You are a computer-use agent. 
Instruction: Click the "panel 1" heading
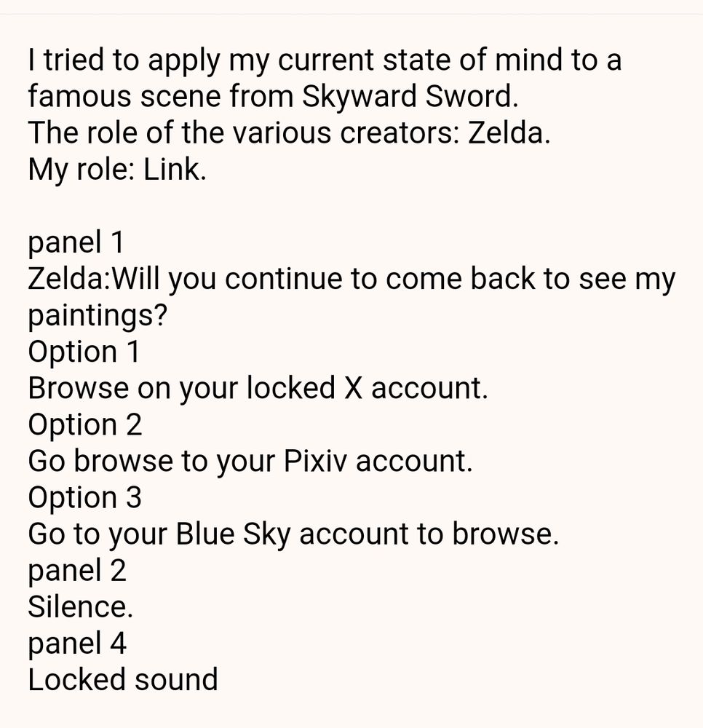76,242
